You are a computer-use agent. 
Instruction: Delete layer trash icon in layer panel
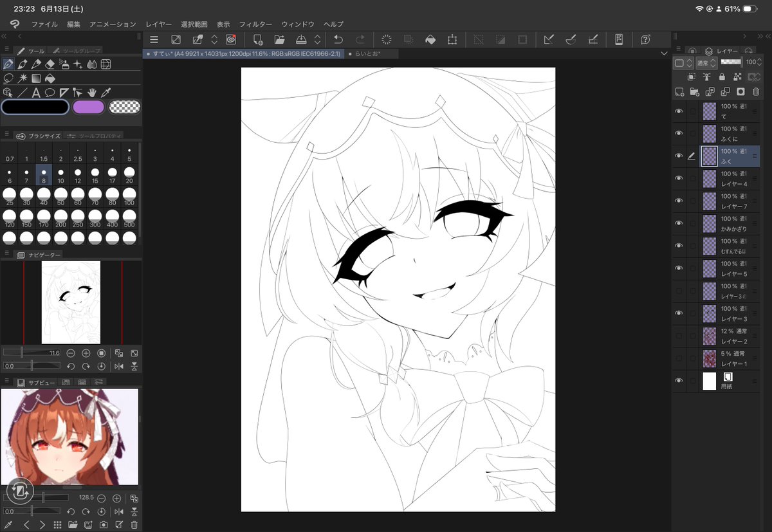pos(756,91)
